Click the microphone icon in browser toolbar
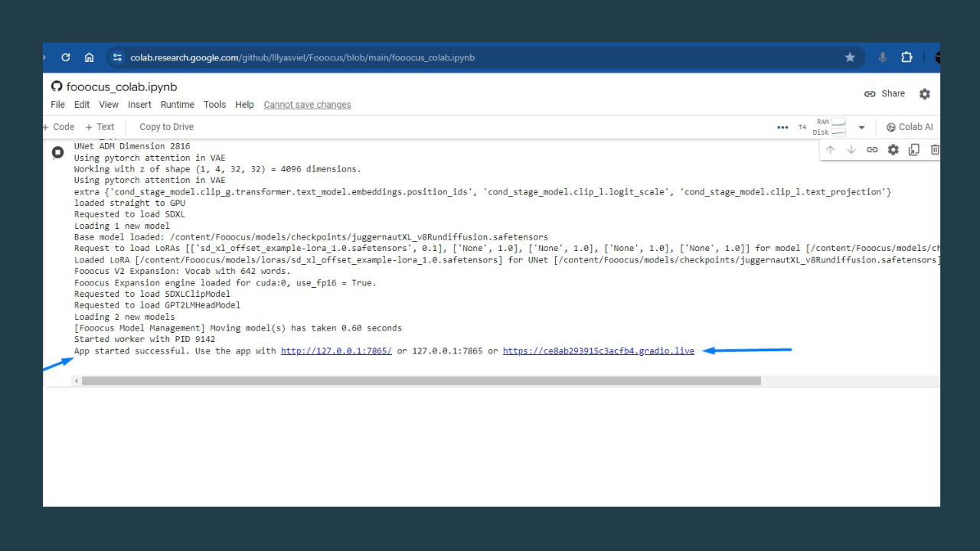The image size is (980, 551). [883, 57]
